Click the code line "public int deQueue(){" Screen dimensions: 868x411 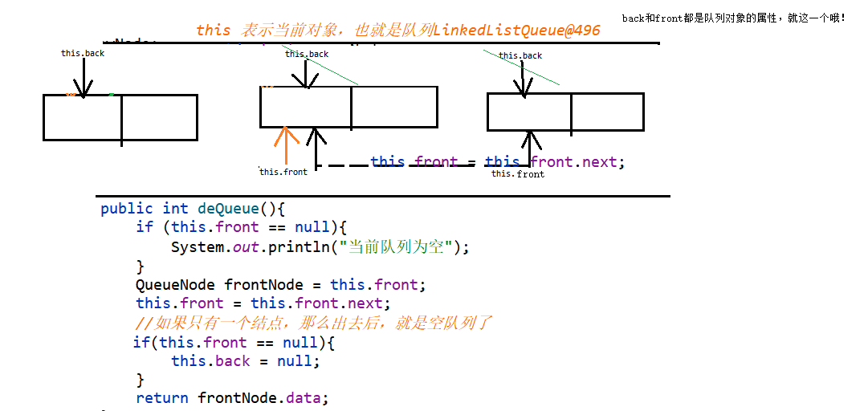pyautogui.click(x=192, y=209)
